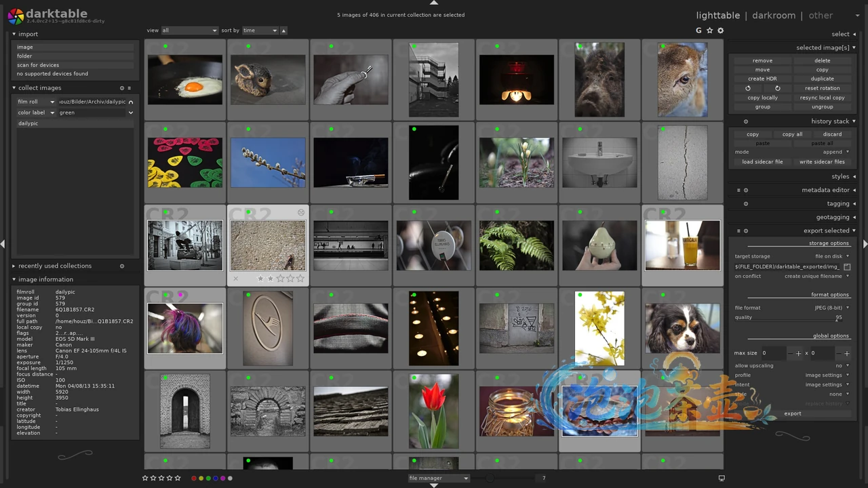Reset the history stack module parameters icon

pos(746,121)
